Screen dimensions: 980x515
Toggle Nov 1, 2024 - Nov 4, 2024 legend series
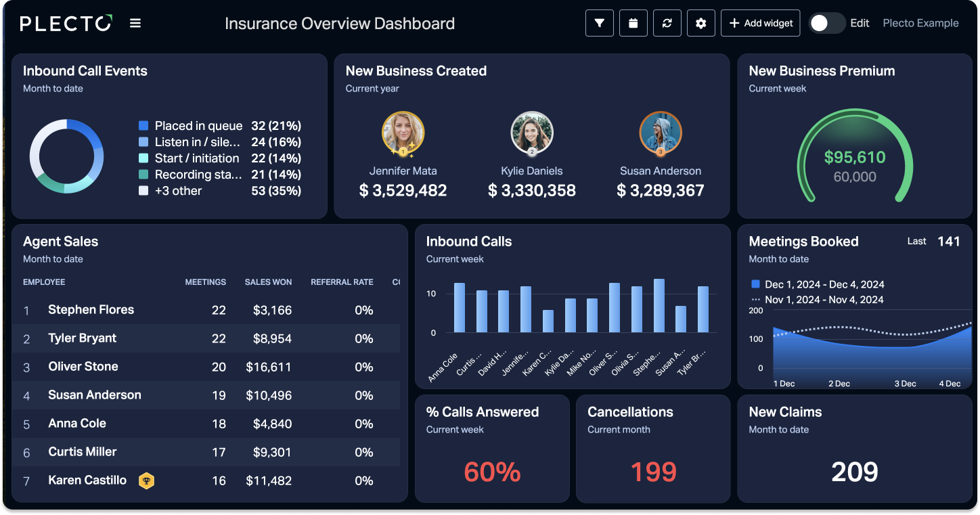(x=818, y=299)
